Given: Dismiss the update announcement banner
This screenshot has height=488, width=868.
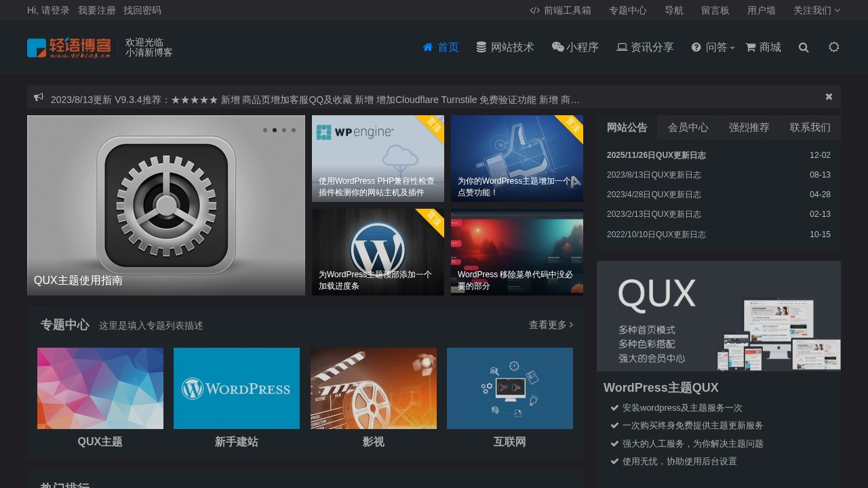Looking at the screenshot, I should [829, 96].
